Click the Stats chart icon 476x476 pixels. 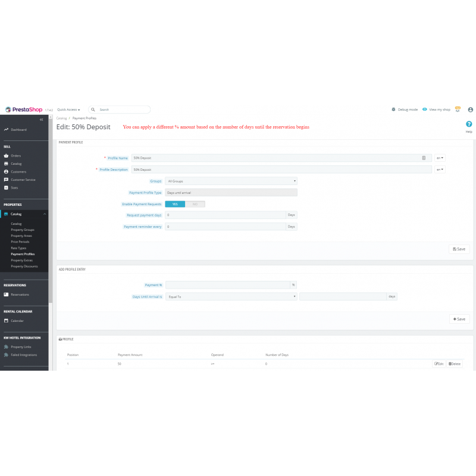[6, 187]
